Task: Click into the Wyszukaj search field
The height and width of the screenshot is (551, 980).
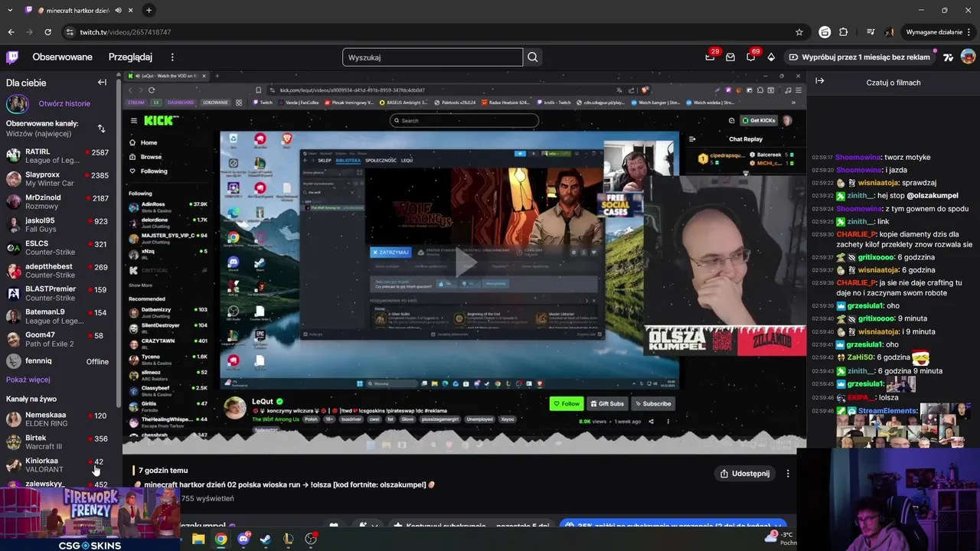Action: 433,57
